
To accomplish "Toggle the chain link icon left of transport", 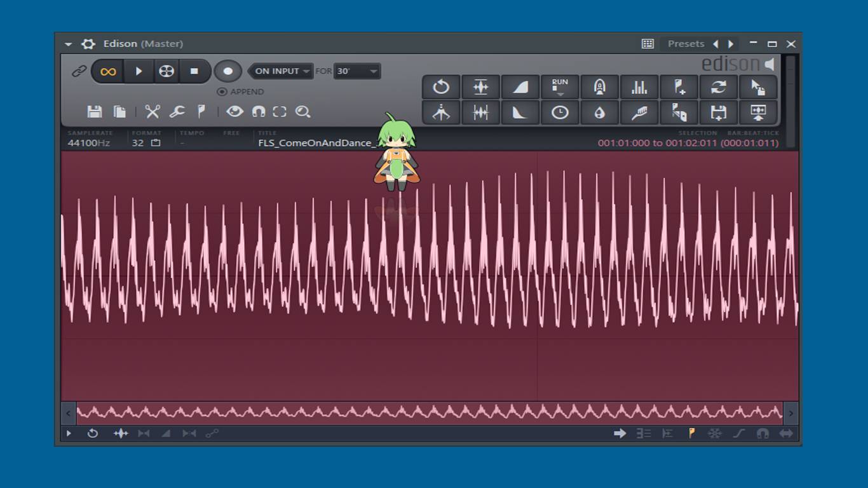I will (x=79, y=71).
